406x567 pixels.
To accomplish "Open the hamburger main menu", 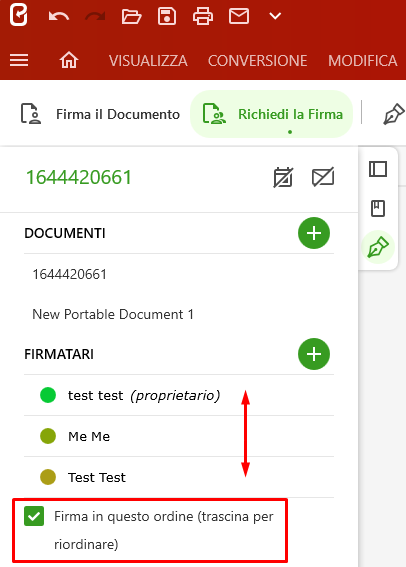I will click(x=19, y=60).
